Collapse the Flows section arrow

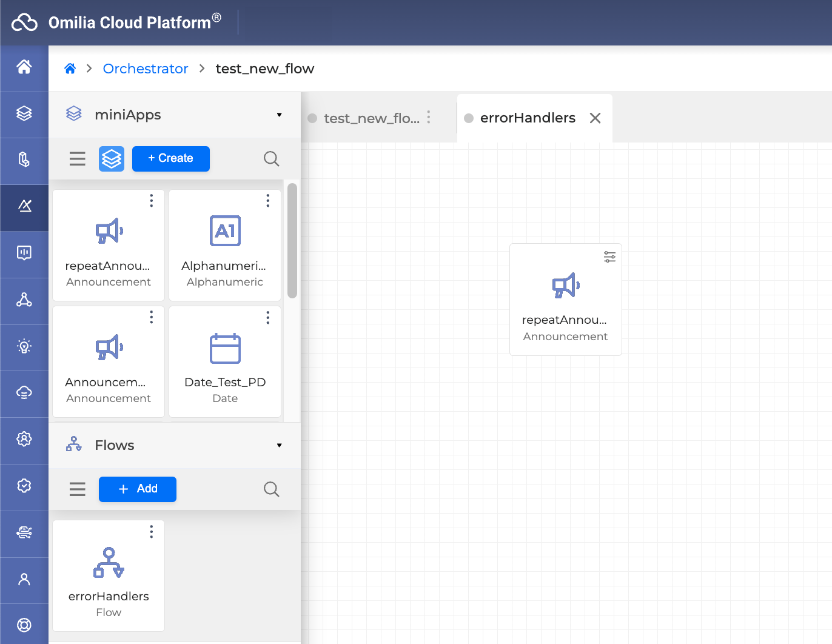pos(279,446)
